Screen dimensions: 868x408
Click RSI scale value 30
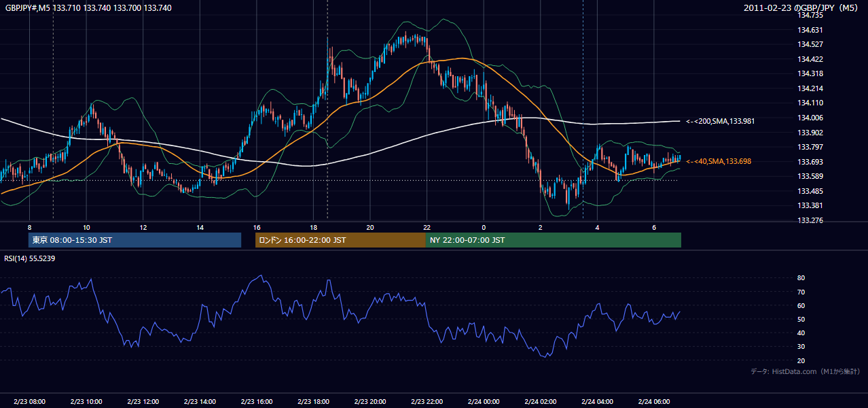pos(801,347)
